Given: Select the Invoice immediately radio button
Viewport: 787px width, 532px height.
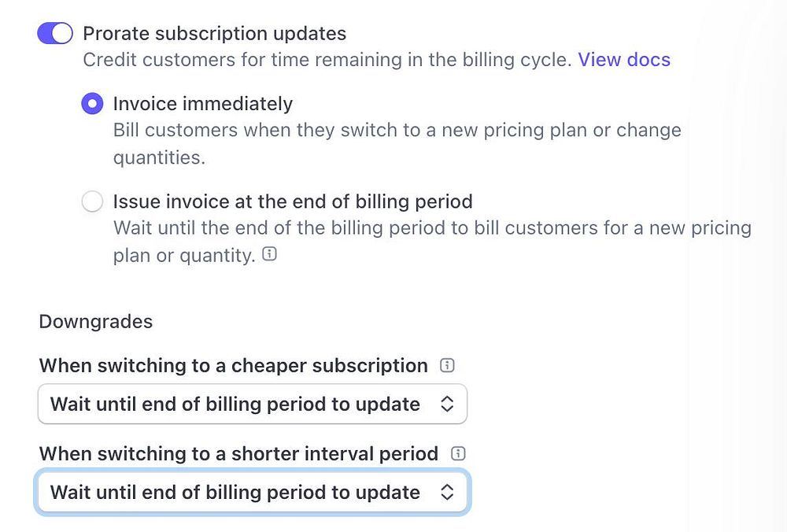Looking at the screenshot, I should click(x=92, y=104).
